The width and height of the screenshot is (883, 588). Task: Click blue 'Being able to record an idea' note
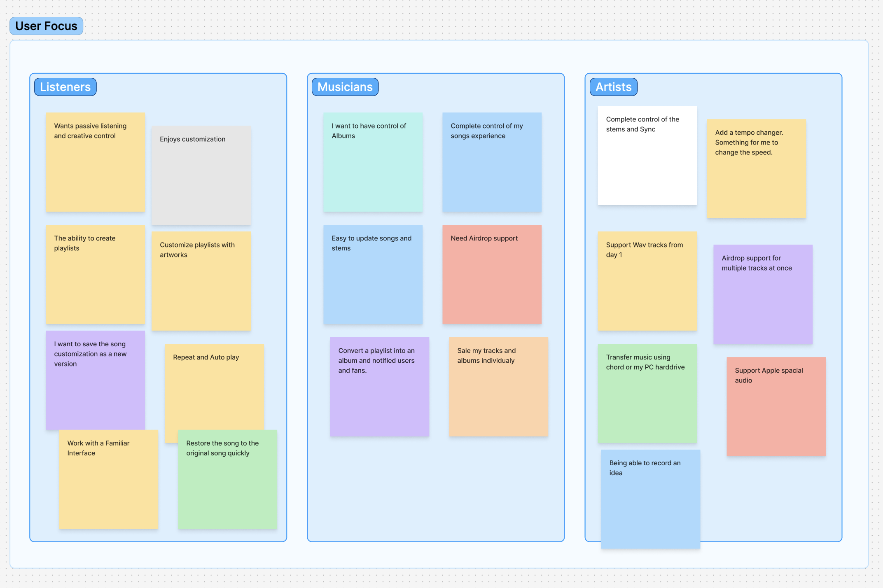(x=650, y=499)
